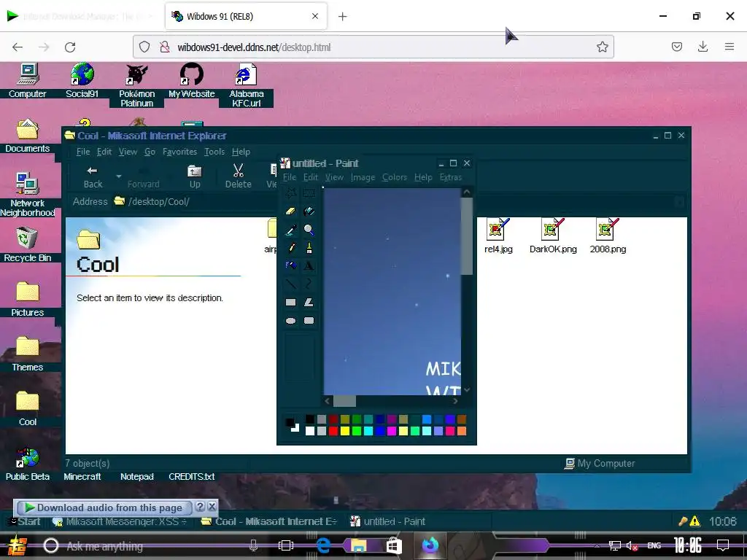Click the muted speaker tray icon
The width and height of the screenshot is (747, 560).
coord(632,545)
